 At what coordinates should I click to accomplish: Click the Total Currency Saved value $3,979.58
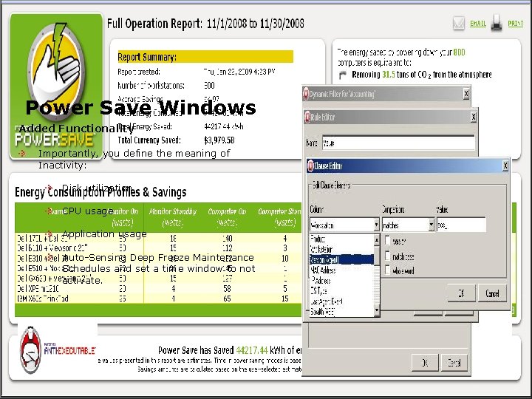coord(219,140)
